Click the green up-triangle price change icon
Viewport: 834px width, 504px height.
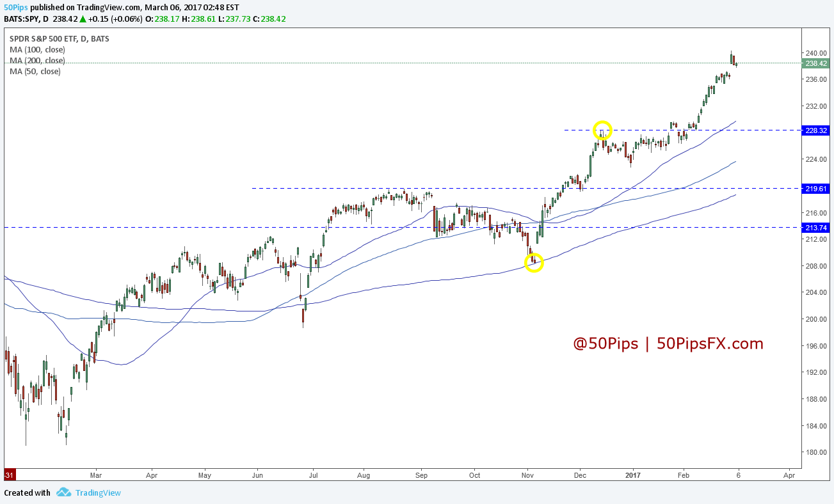coord(84,19)
